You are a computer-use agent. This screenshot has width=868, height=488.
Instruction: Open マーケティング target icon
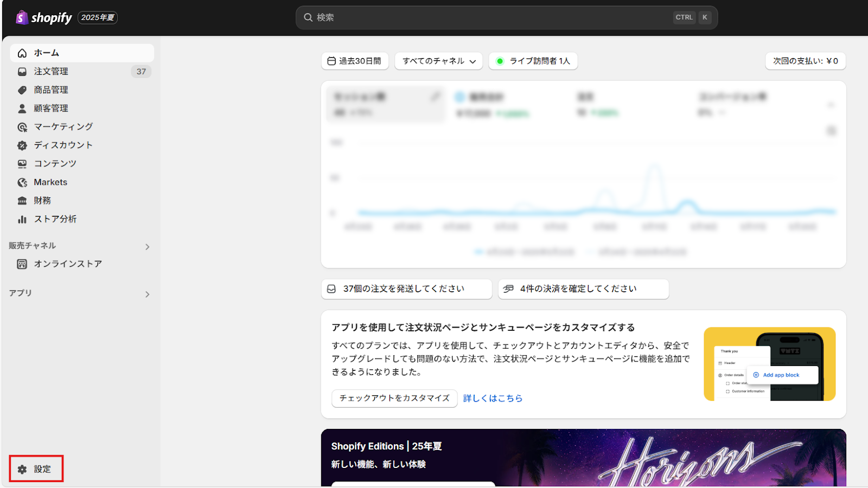click(22, 127)
